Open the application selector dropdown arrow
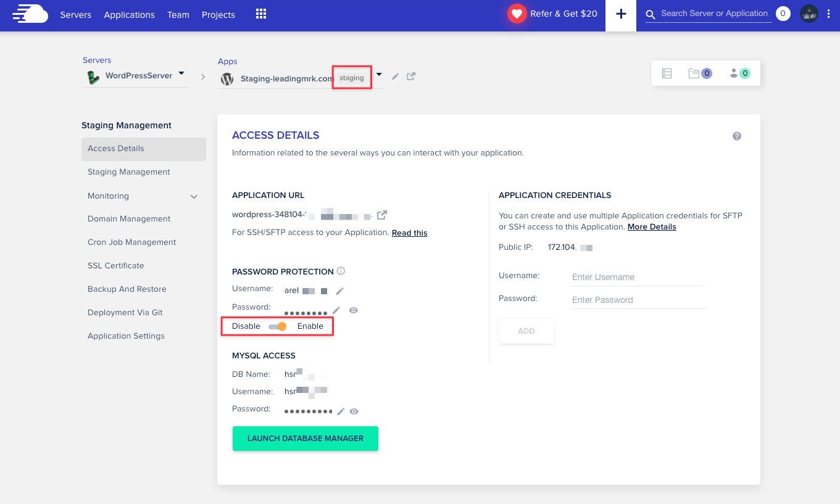The height and width of the screenshot is (504, 840). coord(379,75)
